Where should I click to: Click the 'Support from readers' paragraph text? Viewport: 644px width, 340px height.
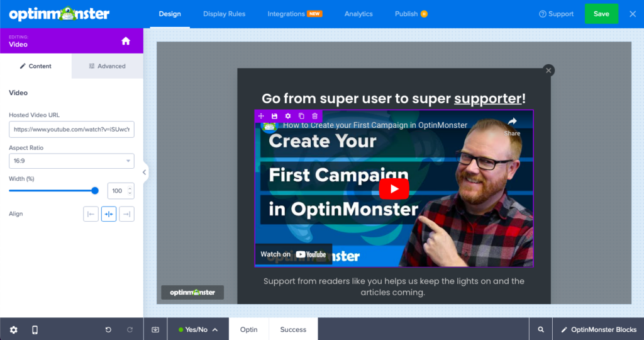[394, 287]
